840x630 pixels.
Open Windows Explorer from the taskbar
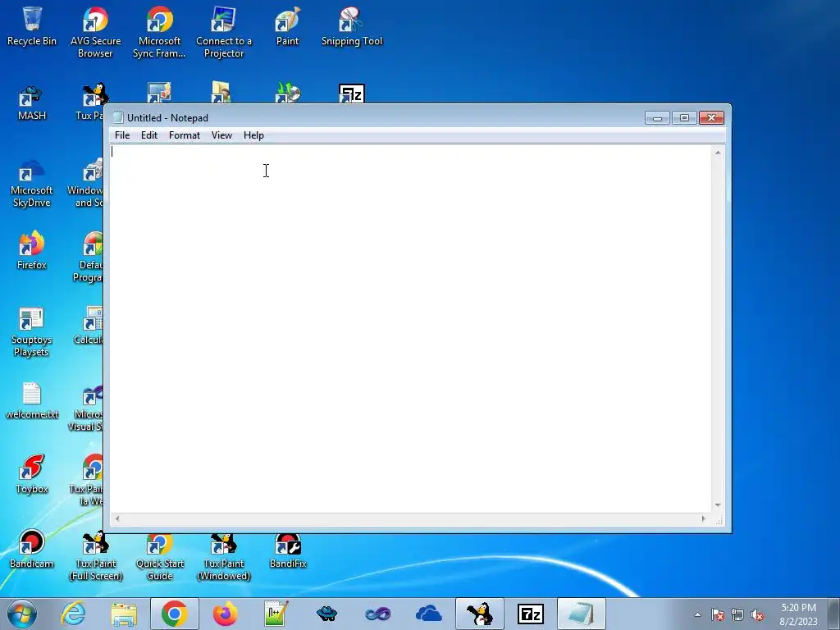tap(124, 614)
